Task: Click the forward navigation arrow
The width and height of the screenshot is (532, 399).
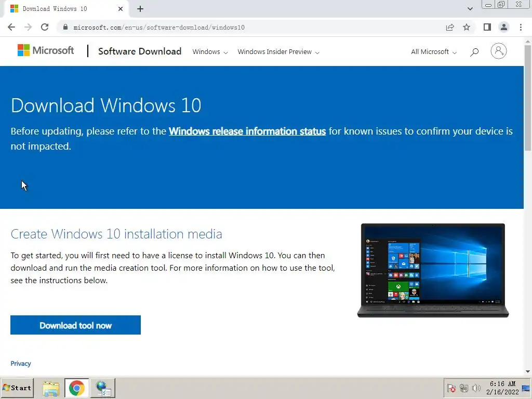Action: (28, 27)
